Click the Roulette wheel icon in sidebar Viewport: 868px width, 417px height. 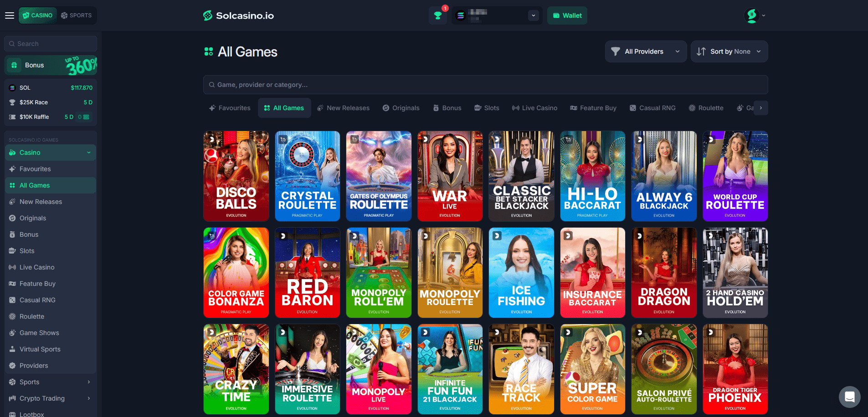(x=12, y=316)
